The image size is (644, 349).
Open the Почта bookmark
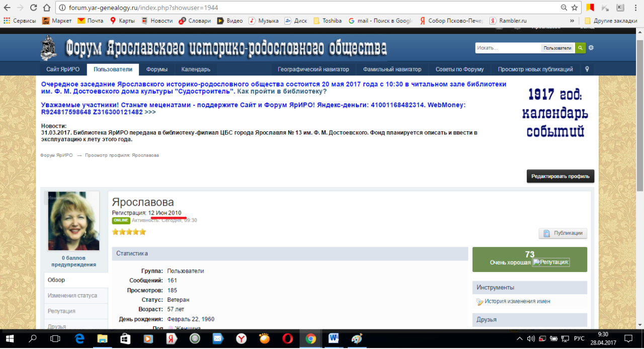pyautogui.click(x=91, y=21)
